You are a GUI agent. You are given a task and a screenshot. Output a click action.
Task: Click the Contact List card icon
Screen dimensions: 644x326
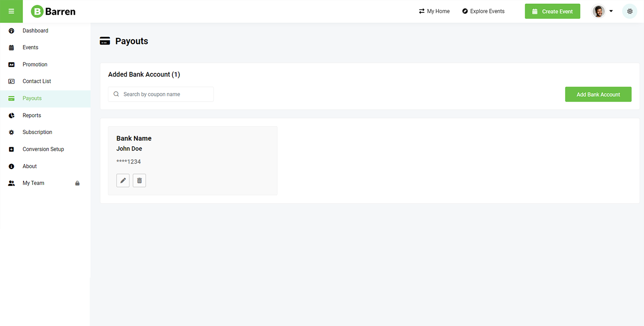click(12, 81)
